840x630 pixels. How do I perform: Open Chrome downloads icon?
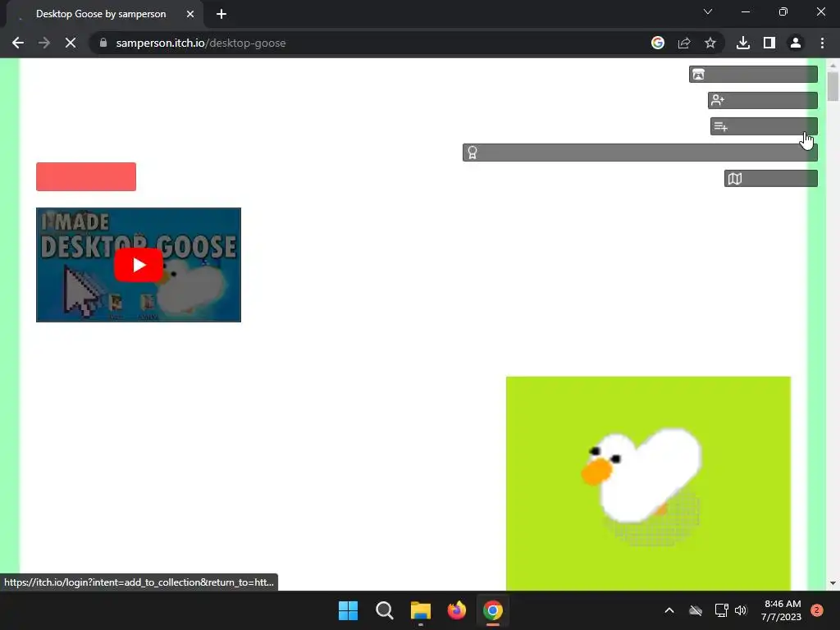[743, 43]
